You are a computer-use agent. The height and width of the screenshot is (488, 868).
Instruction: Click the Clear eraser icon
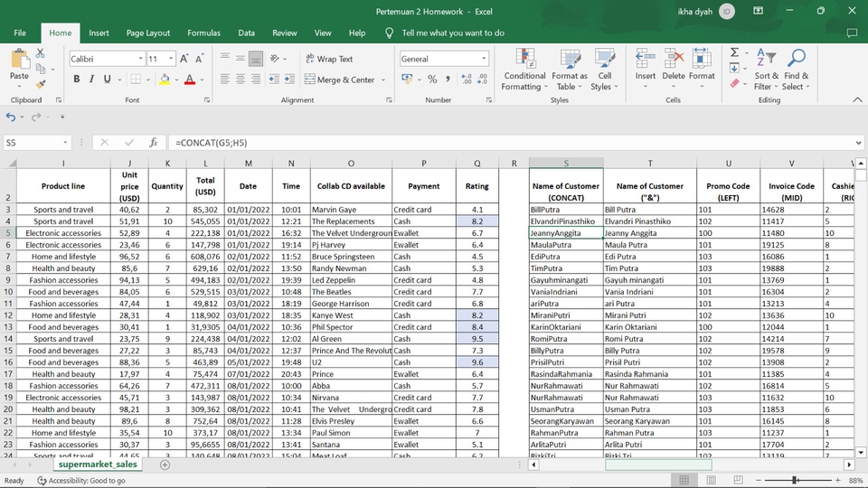pyautogui.click(x=734, y=83)
